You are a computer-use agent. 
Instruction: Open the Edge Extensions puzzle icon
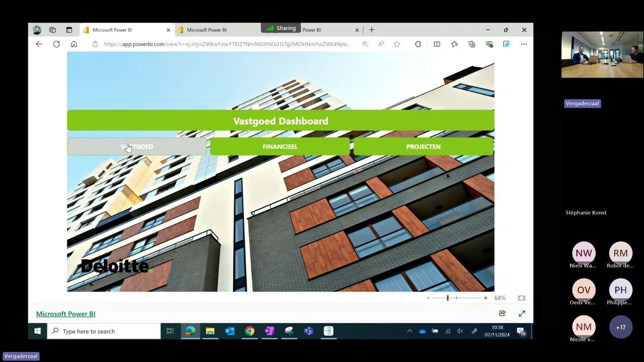[418, 44]
